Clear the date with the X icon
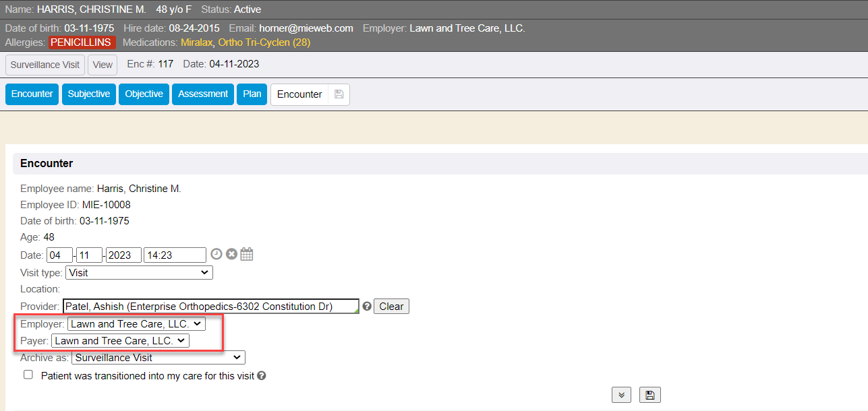This screenshot has height=411, width=868. [x=231, y=254]
